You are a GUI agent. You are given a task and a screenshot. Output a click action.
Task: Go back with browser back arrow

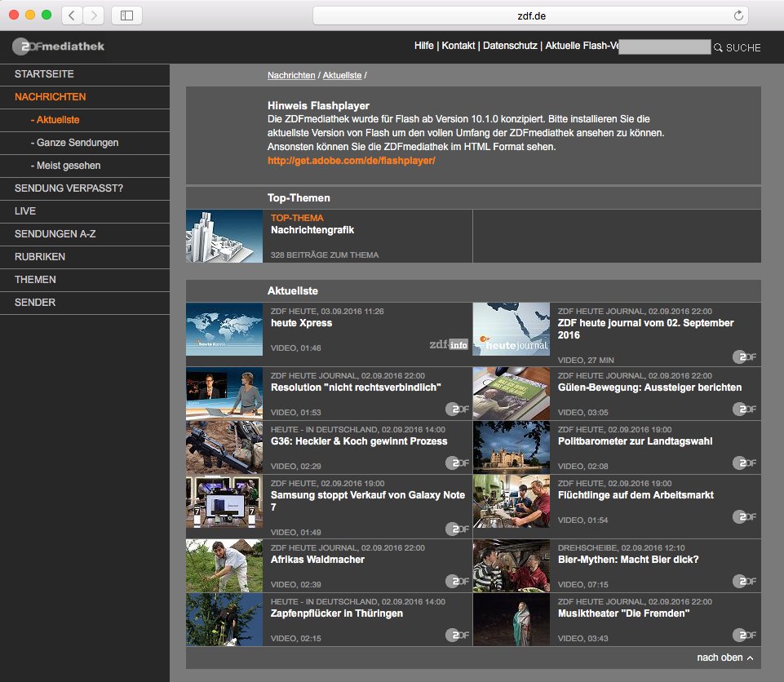(72, 15)
